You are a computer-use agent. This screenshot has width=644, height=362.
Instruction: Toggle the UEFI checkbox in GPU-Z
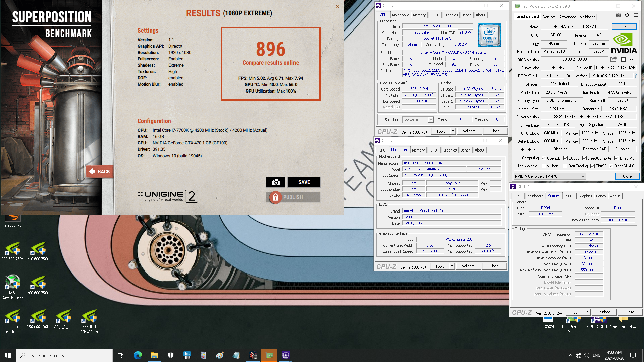pos(623,59)
